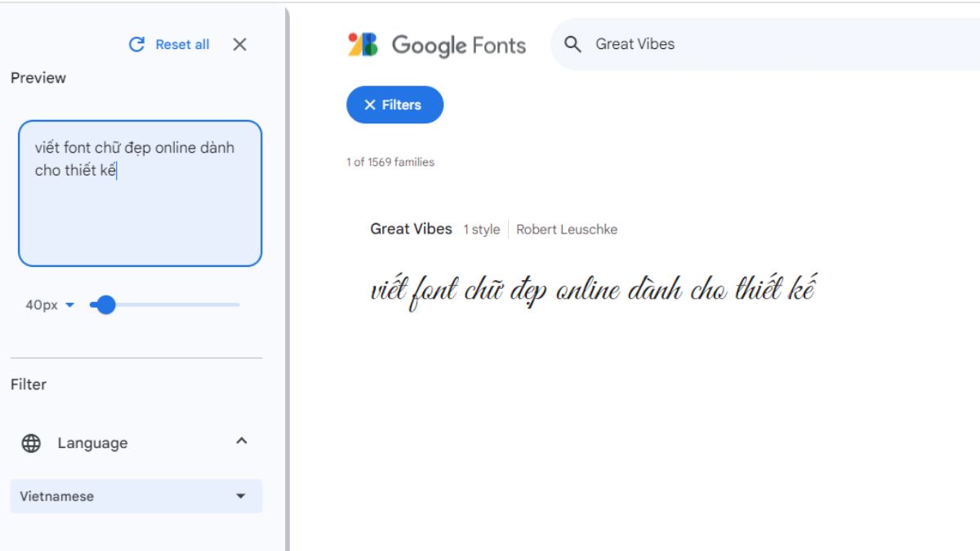Open the Great Vibes font family page

point(412,229)
